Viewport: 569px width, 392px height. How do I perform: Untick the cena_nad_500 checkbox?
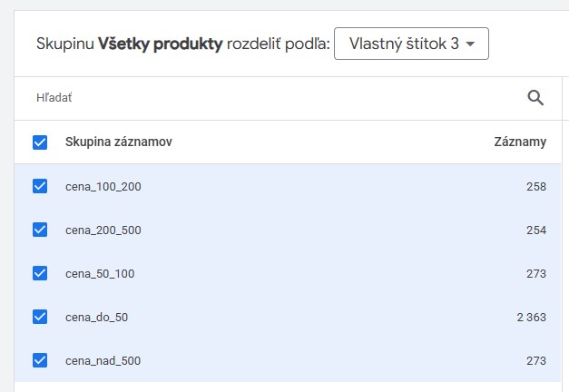(x=40, y=360)
